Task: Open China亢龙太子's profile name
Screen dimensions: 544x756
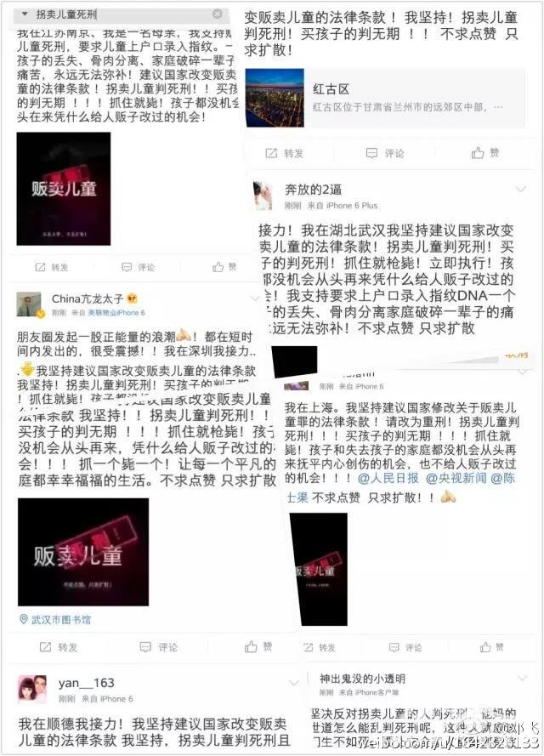Action: [88, 299]
